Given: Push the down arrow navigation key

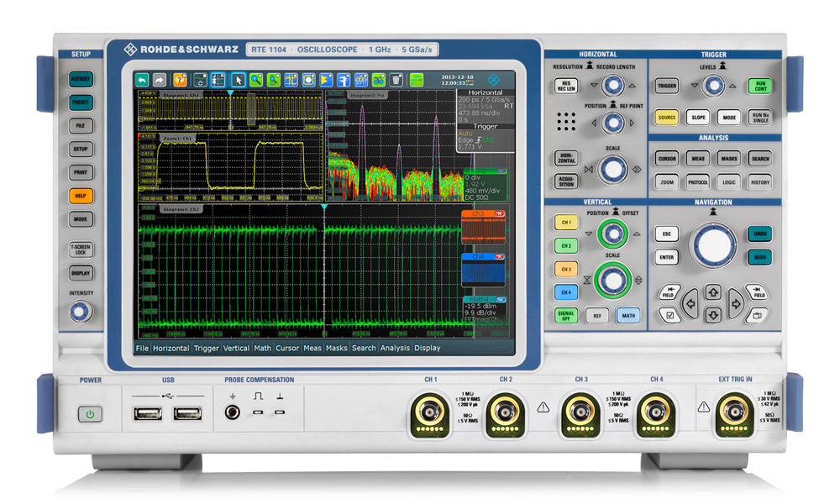Looking at the screenshot, I should point(713,315).
